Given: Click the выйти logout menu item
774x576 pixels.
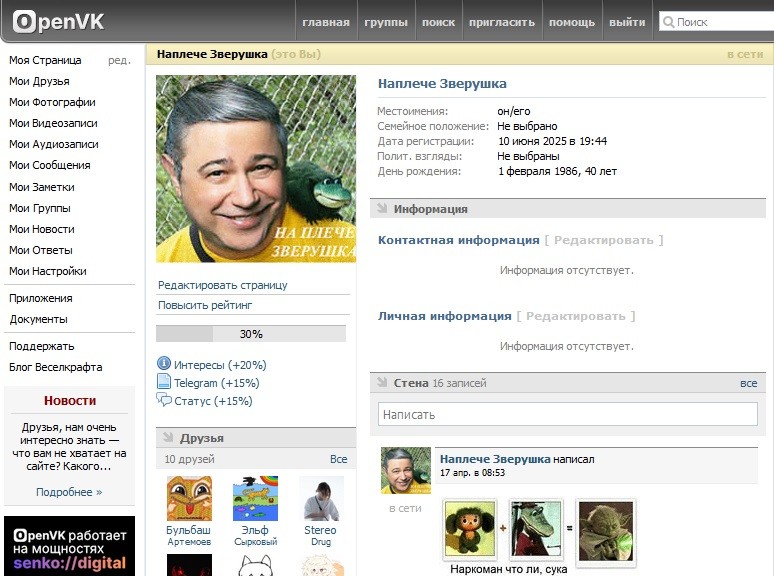Looking at the screenshot, I should coord(627,22).
